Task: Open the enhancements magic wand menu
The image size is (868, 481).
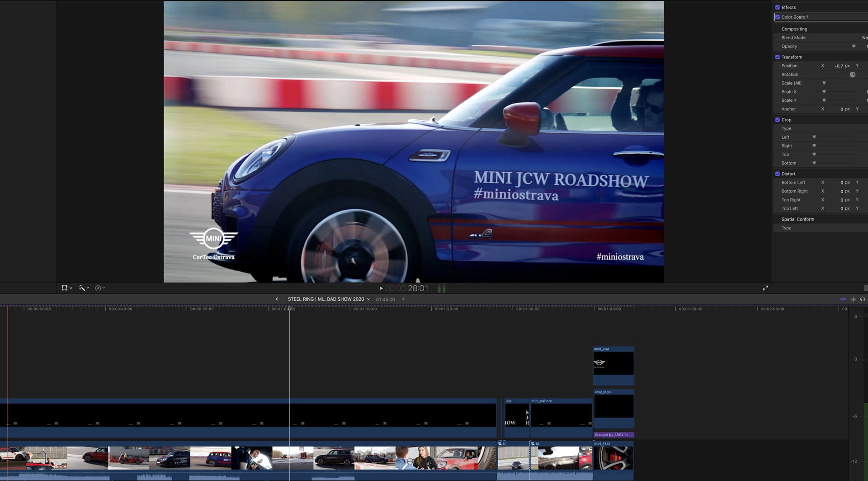Action: tap(84, 288)
